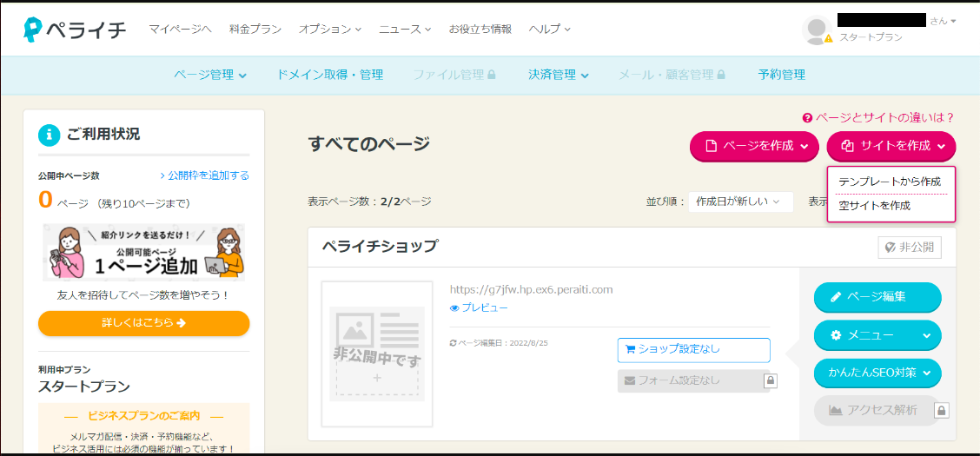Collapse the サイトを作成 dropdown button

pyautogui.click(x=891, y=146)
